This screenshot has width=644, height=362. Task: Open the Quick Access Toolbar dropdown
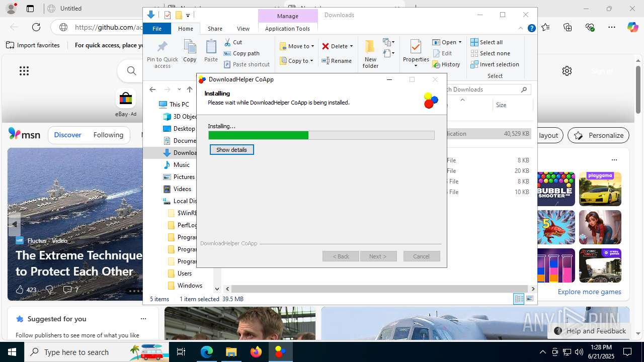pos(188,15)
